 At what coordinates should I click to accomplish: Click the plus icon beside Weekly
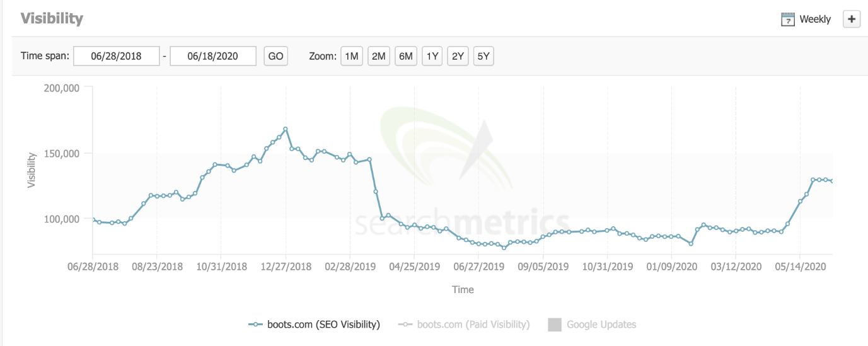[x=852, y=20]
